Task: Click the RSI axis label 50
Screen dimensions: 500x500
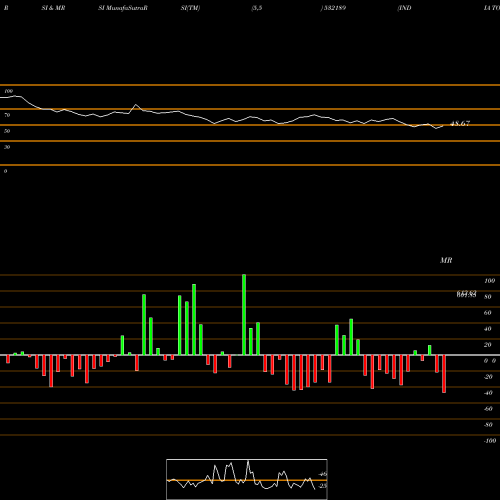Action: tap(7, 131)
